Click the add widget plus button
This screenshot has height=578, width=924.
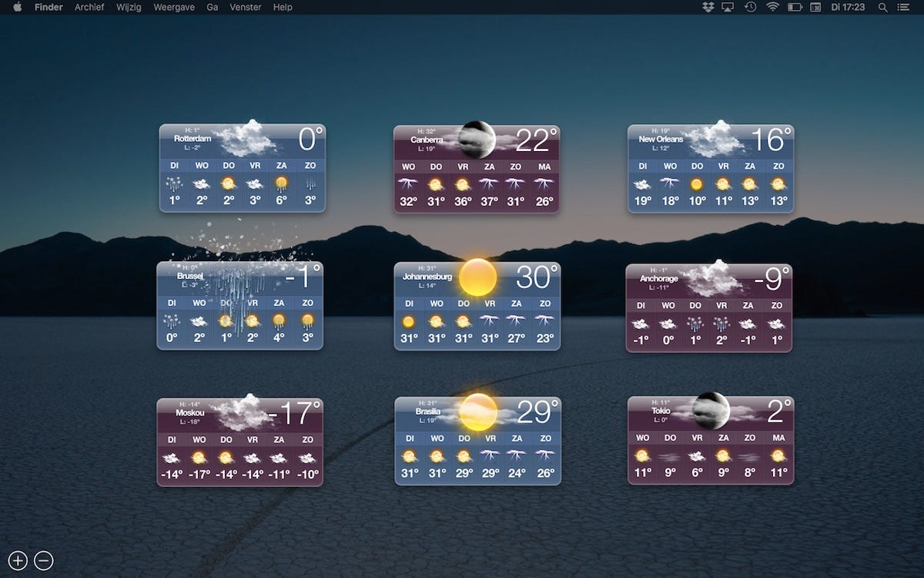point(18,561)
